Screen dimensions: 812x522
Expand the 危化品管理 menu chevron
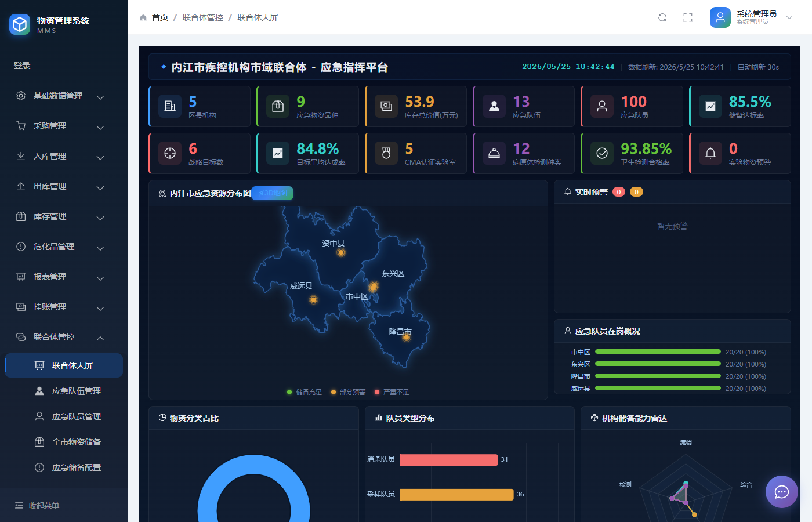[100, 248]
